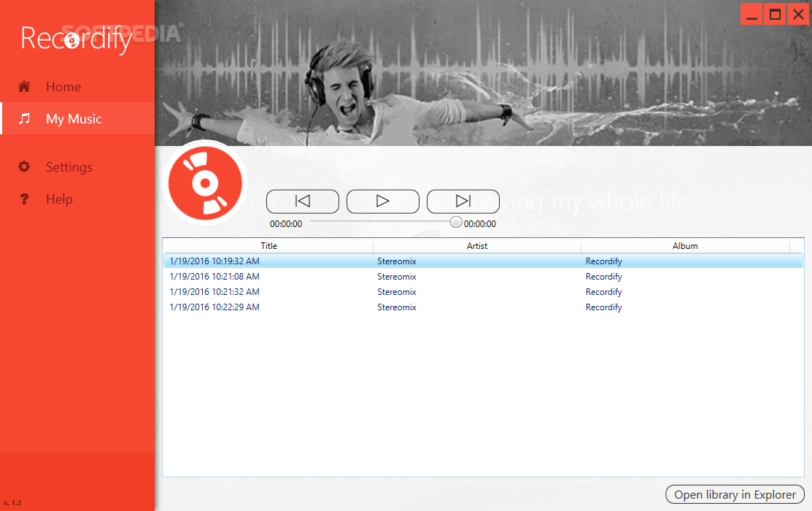Image resolution: width=812 pixels, height=511 pixels.
Task: Minimize the Recordify window
Action: pos(752,15)
